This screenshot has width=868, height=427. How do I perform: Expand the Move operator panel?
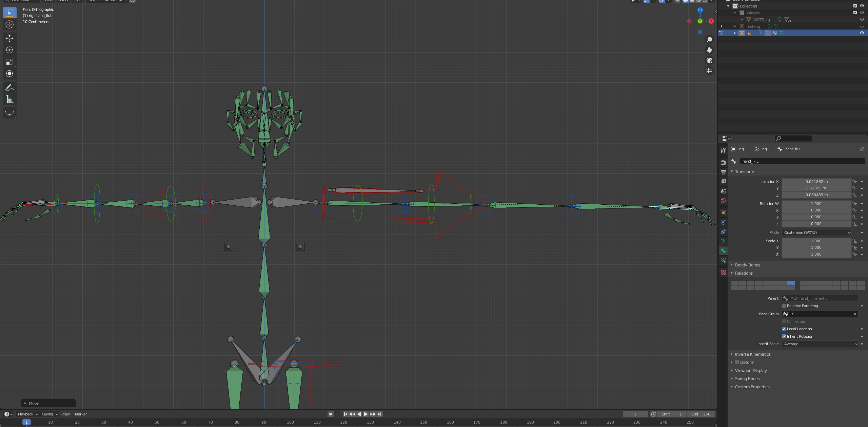point(25,404)
